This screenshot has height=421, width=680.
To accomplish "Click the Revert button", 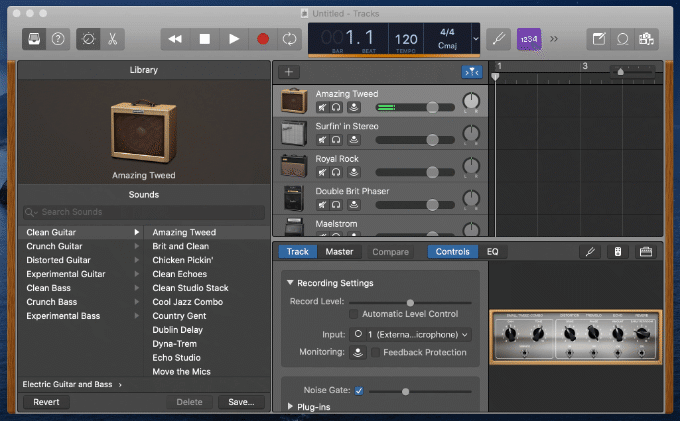I will click(46, 402).
